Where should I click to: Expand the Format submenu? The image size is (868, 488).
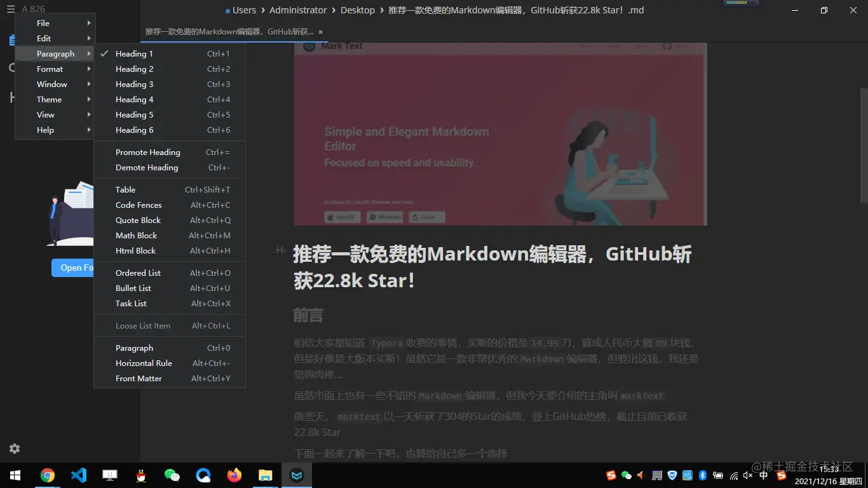click(x=55, y=69)
